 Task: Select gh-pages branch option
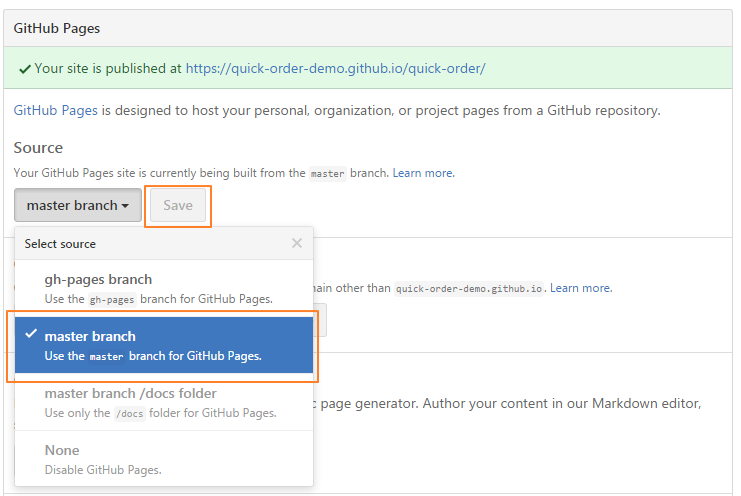pos(164,288)
